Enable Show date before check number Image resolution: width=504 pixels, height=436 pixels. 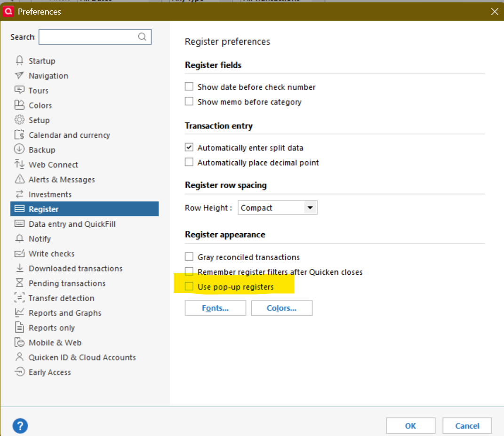point(189,87)
